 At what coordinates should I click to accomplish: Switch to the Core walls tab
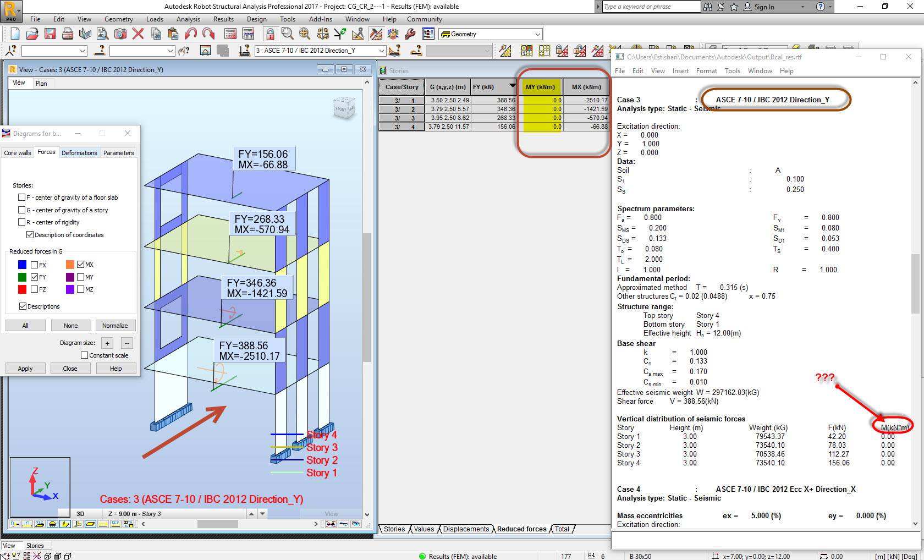click(18, 153)
